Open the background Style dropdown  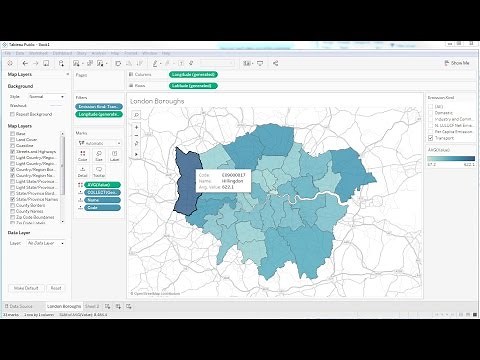pos(46,97)
